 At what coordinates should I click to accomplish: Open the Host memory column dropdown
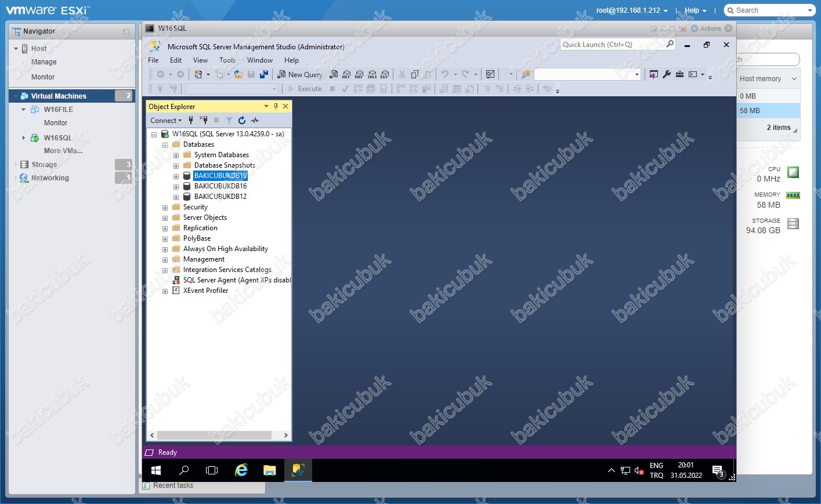[794, 79]
